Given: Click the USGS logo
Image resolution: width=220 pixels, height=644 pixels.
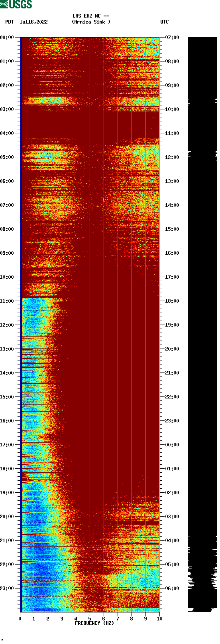Looking at the screenshot, I should coord(16,4).
